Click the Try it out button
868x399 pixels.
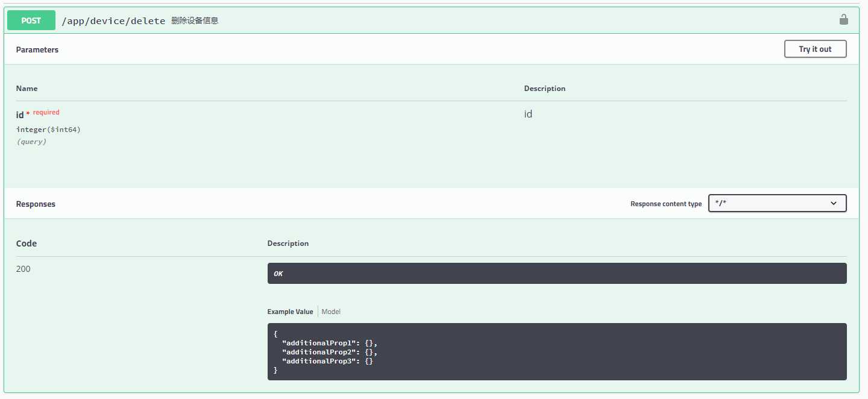coord(815,49)
